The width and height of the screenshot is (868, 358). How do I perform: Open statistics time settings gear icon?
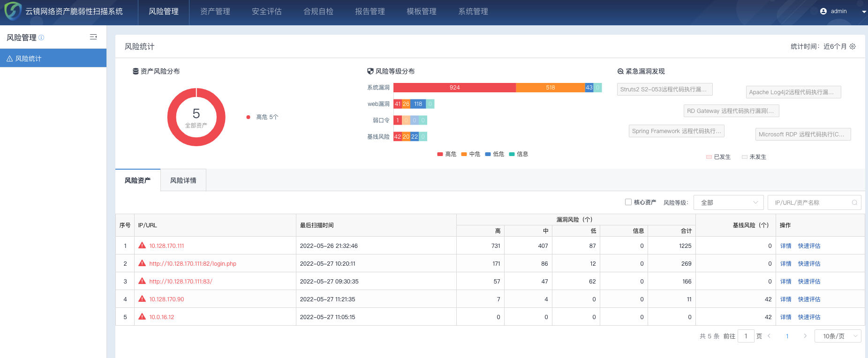tap(853, 46)
